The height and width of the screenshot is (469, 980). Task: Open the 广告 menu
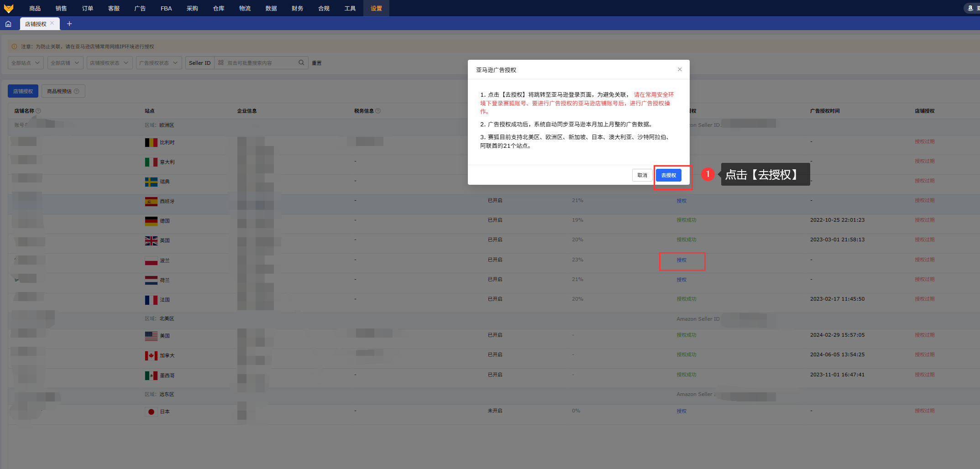140,8
